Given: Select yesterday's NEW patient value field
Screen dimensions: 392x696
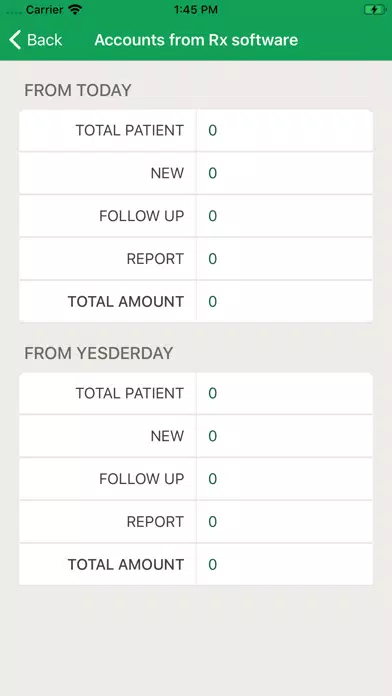Looking at the screenshot, I should [x=285, y=436].
